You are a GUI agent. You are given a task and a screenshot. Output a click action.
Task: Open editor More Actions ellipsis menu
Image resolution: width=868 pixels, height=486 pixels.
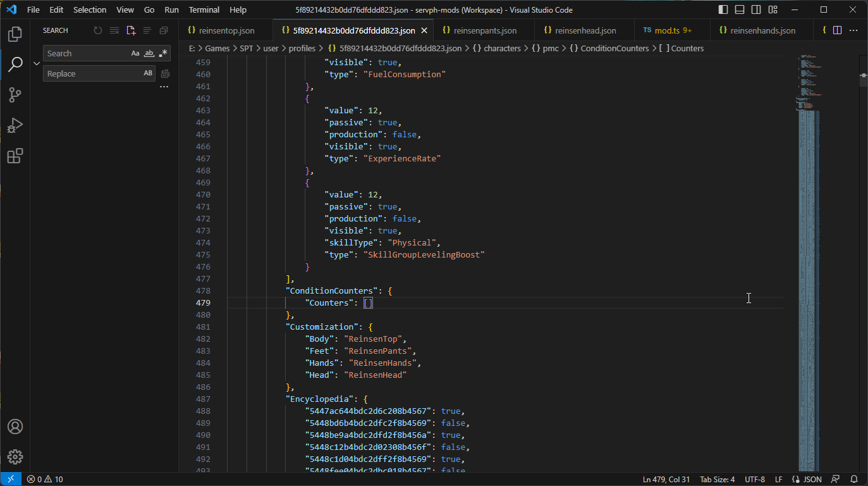tap(853, 30)
